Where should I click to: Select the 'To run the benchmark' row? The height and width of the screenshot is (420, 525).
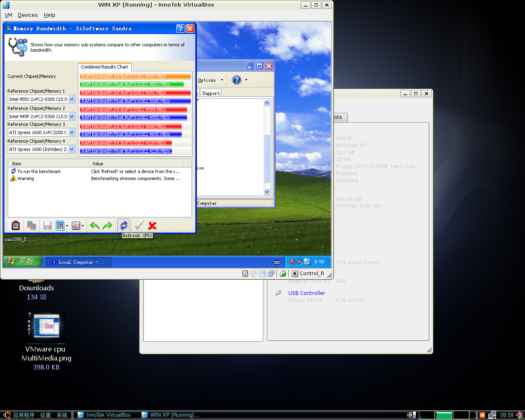point(100,171)
